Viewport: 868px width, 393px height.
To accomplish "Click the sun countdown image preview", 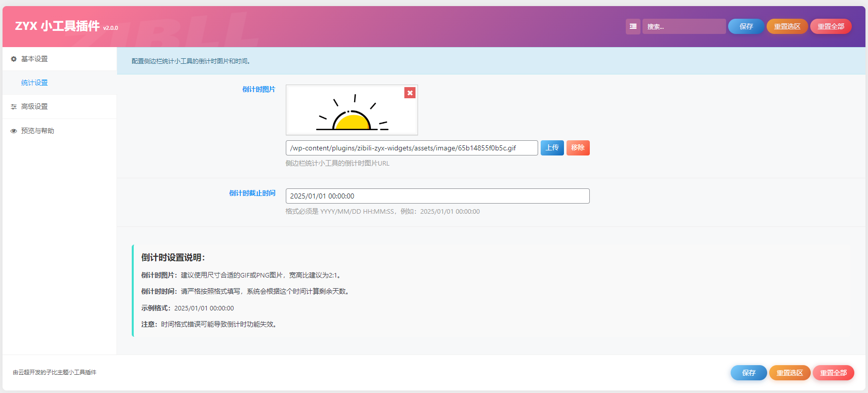I will 352,110.
